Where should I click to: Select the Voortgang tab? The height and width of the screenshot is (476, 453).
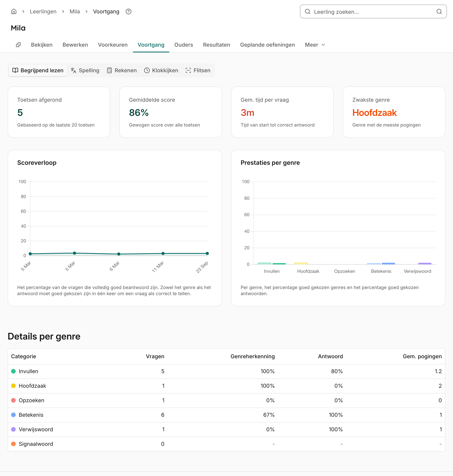click(151, 45)
